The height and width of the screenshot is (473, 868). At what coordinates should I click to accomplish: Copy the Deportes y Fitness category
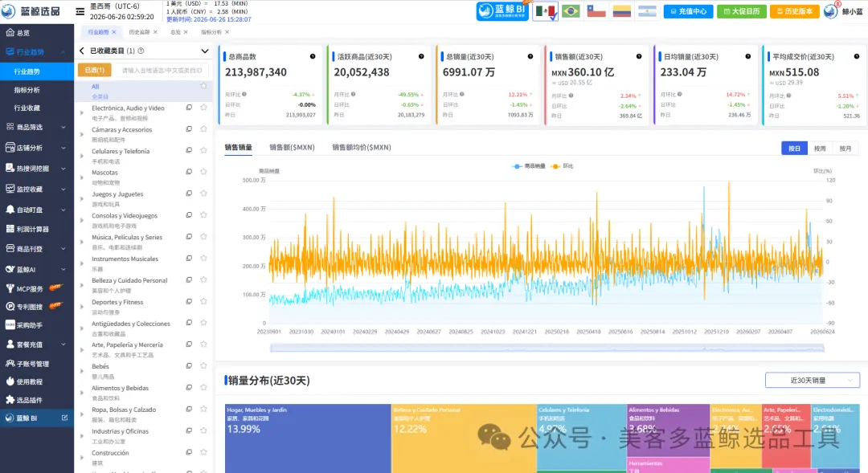click(189, 301)
